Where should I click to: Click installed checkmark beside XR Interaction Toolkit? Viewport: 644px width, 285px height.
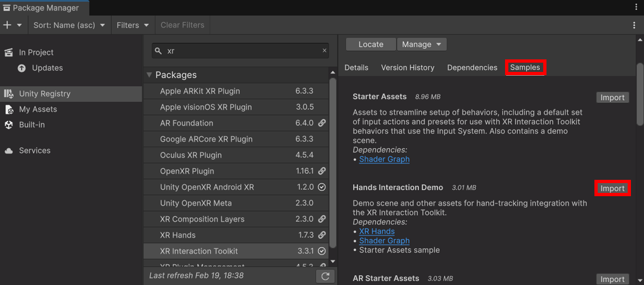pyautogui.click(x=322, y=251)
